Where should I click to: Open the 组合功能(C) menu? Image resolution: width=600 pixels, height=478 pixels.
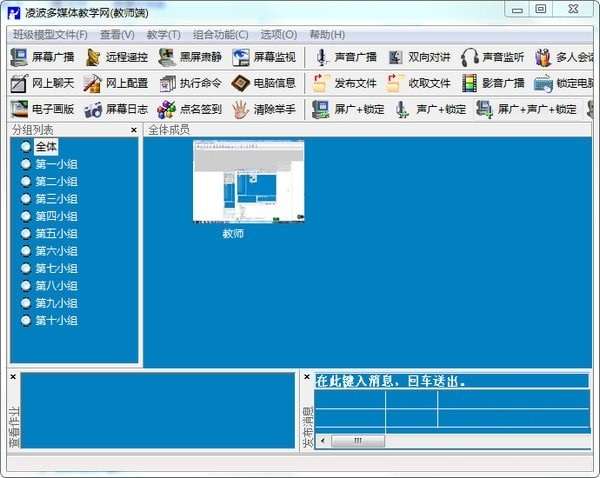tap(220, 34)
